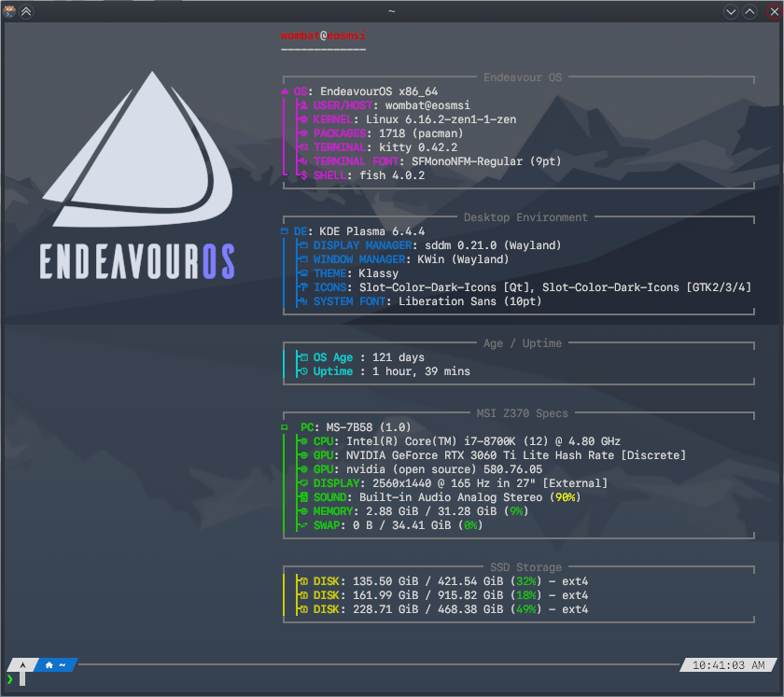The image size is (784, 697).
Task: Click the shell input line at the green prompt
Action: [390, 679]
